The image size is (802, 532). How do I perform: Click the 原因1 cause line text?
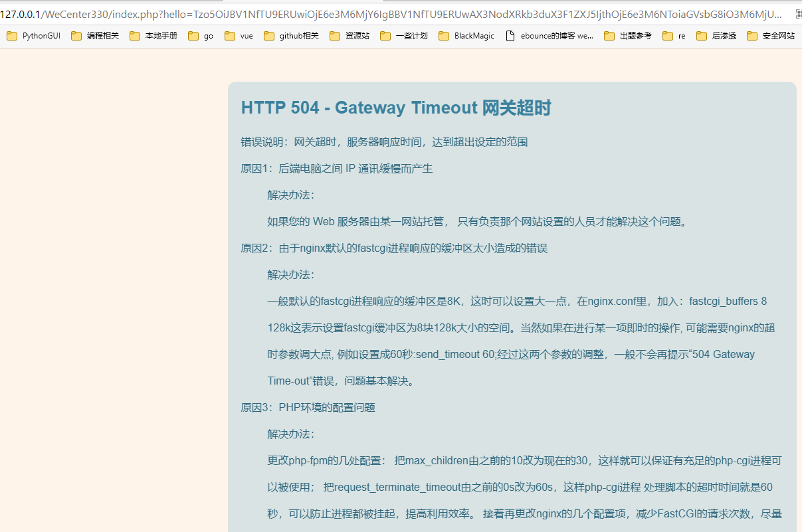pyautogui.click(x=336, y=169)
